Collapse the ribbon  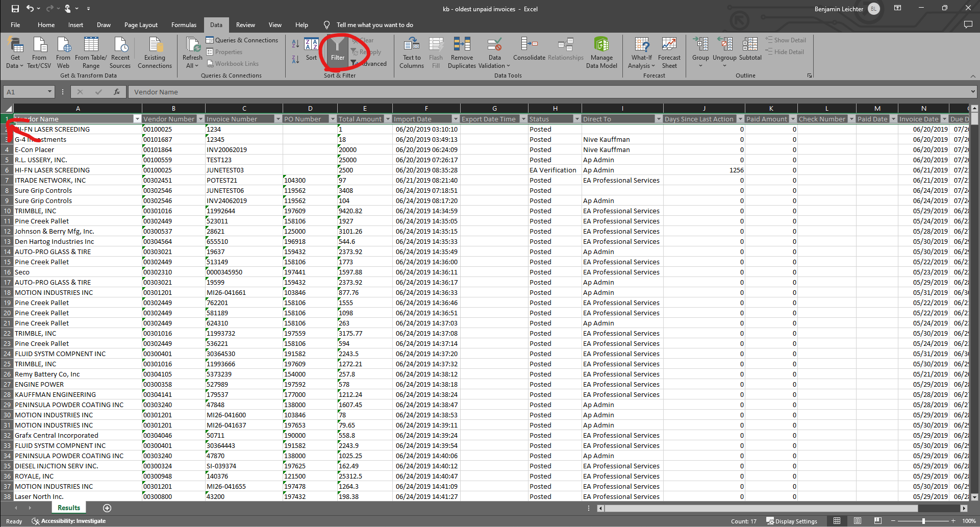point(973,76)
